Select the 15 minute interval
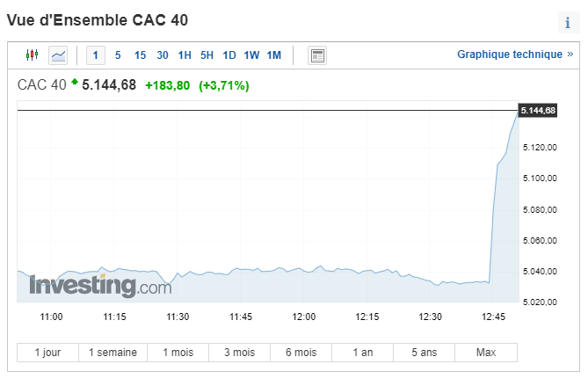588x386 pixels. tap(140, 55)
